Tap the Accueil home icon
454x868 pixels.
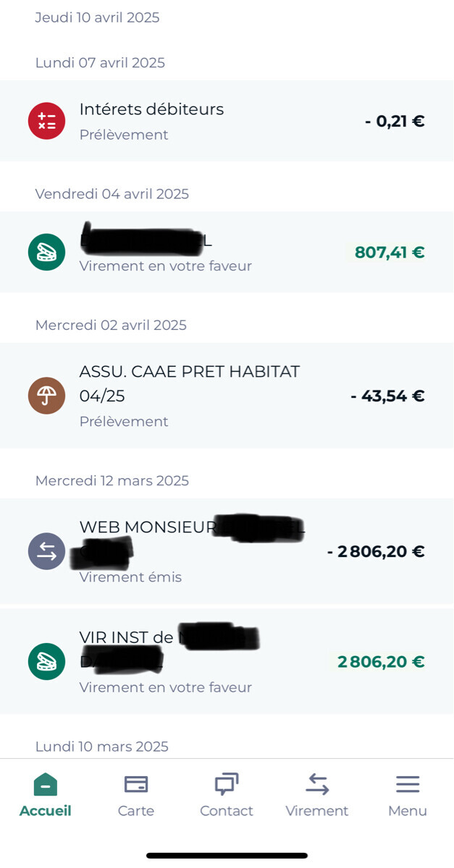tap(45, 784)
